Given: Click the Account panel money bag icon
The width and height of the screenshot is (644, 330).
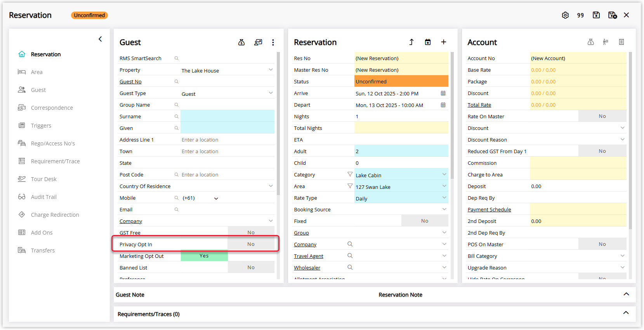Looking at the screenshot, I should tap(591, 42).
